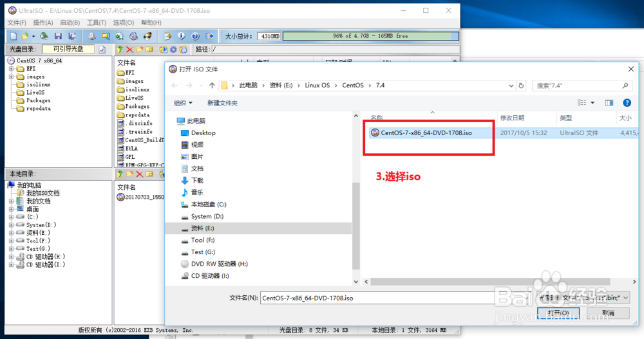Screen dimensions: 644x339
Task: Toggle the preview pane icon in dialog
Action: pyautogui.click(x=609, y=103)
